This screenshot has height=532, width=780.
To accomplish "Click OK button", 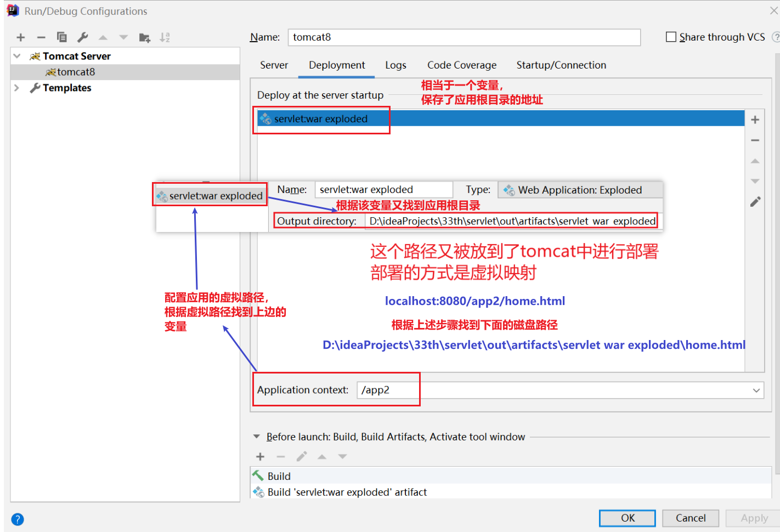I will 628,518.
